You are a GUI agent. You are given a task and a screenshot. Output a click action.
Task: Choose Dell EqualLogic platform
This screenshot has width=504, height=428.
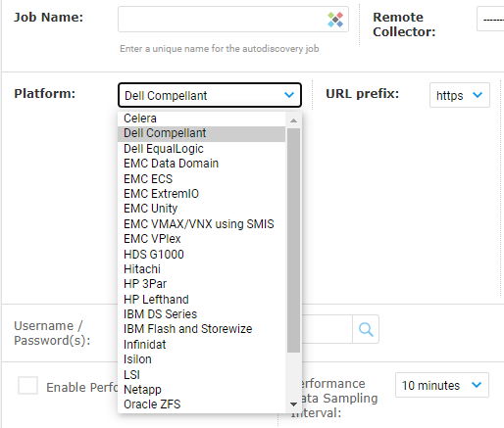pos(202,149)
